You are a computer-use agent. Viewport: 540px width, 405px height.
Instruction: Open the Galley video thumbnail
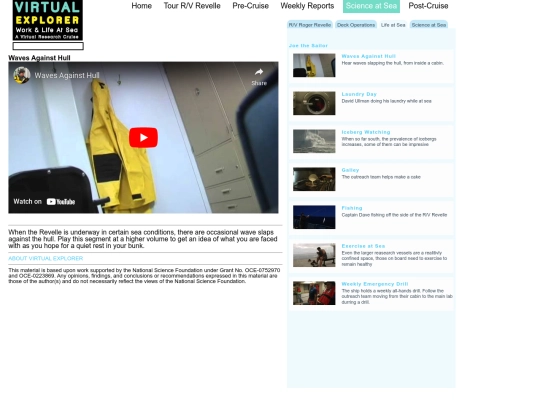[x=314, y=179]
